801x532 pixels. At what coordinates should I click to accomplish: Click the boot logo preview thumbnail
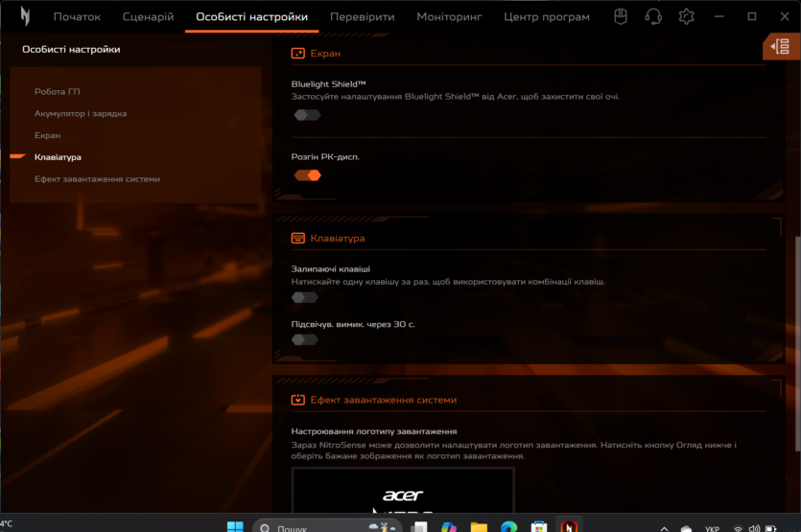pos(403,490)
